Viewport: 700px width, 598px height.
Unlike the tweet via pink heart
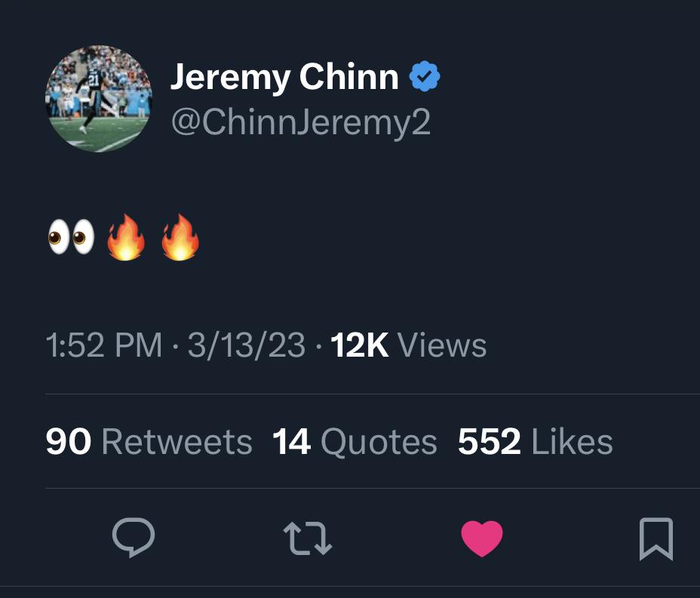tap(482, 538)
